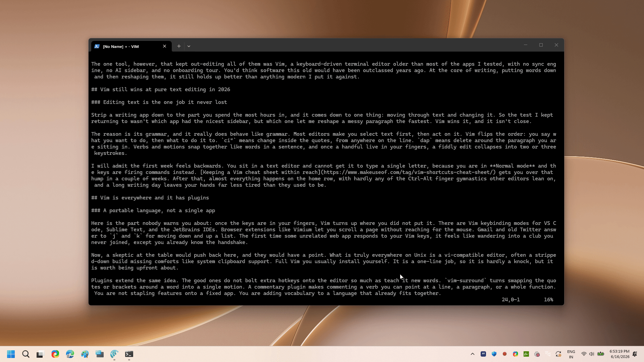644x362 pixels.
Task: Check battery status in the tray
Action: 601,354
